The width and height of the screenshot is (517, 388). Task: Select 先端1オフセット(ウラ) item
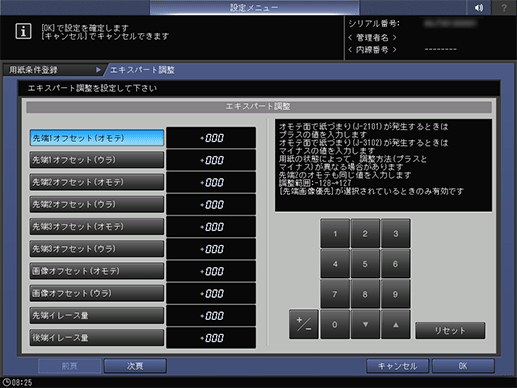[x=97, y=160]
